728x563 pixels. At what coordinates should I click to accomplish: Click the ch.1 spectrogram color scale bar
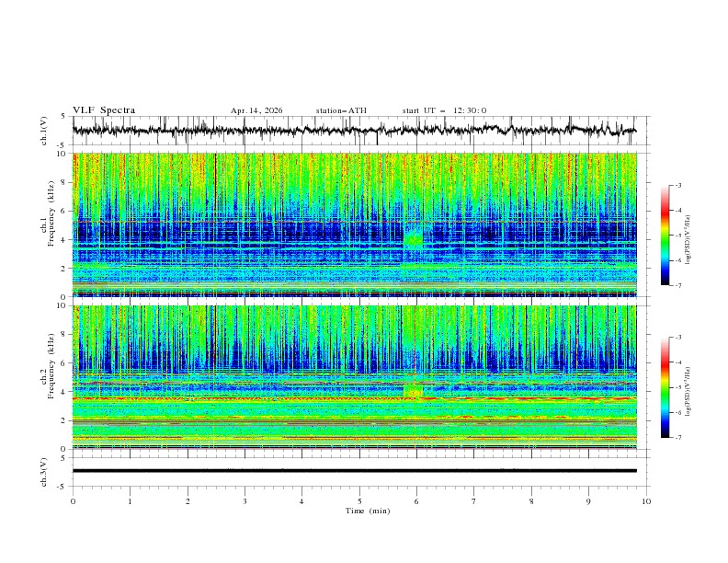point(665,236)
